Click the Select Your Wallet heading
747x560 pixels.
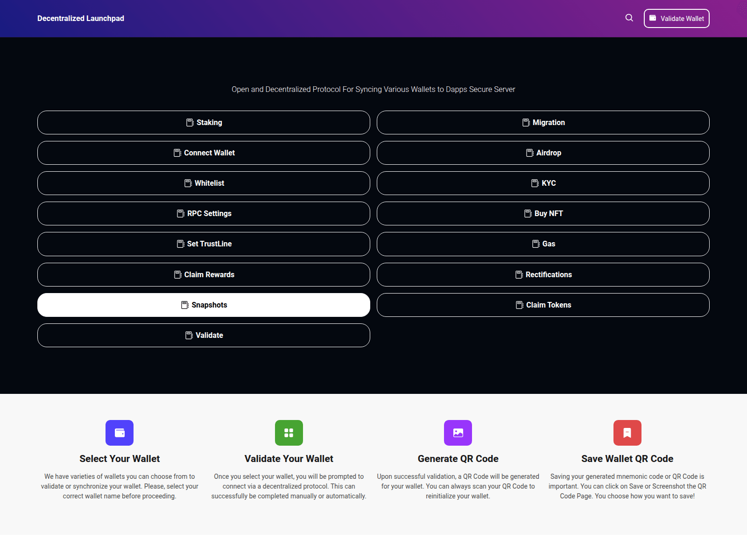click(x=120, y=459)
